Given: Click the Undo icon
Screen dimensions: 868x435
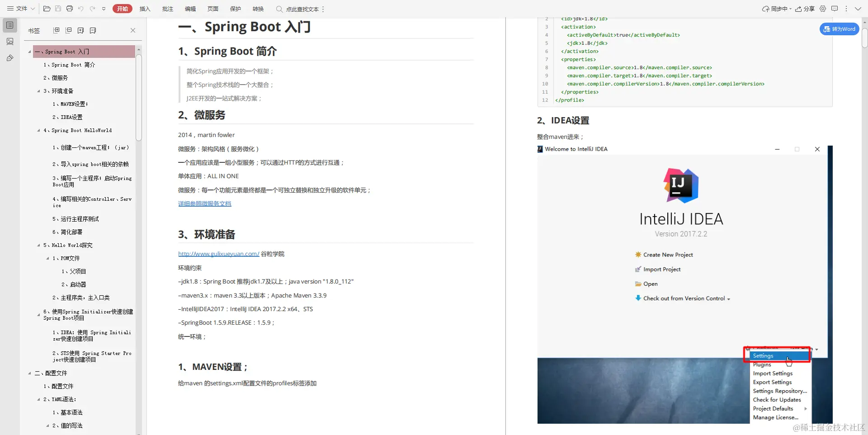Looking at the screenshot, I should [x=81, y=8].
